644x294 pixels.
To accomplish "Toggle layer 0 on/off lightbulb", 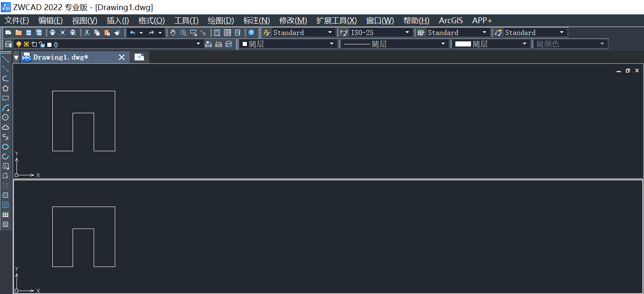I will click(x=19, y=44).
